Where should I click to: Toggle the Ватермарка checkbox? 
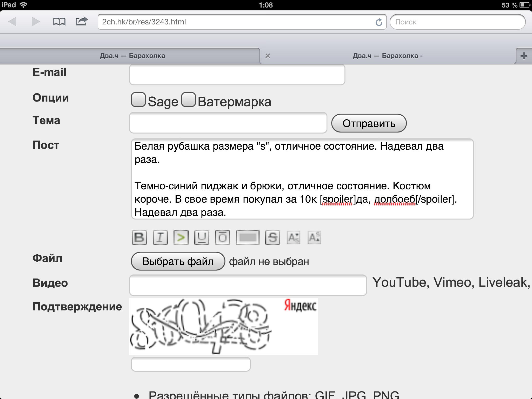pyautogui.click(x=188, y=100)
